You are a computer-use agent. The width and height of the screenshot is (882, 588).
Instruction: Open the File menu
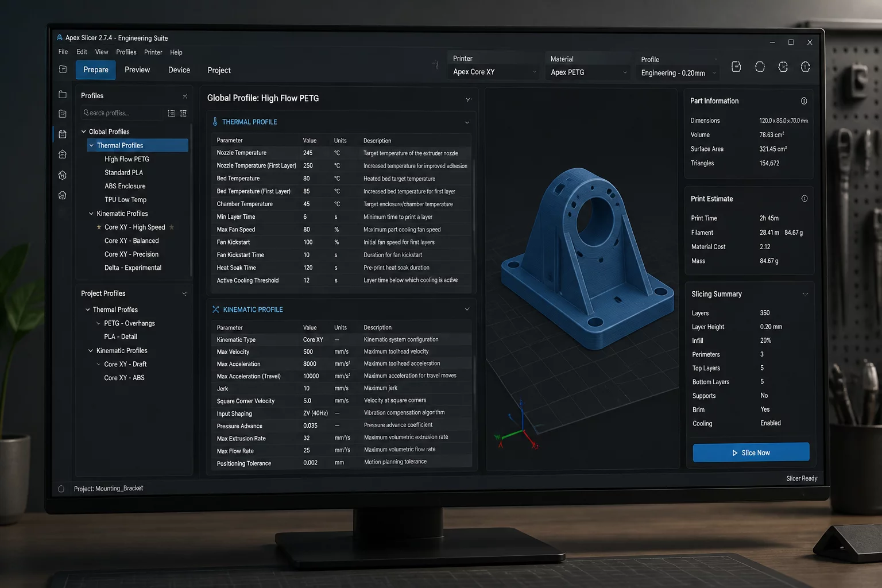point(63,52)
